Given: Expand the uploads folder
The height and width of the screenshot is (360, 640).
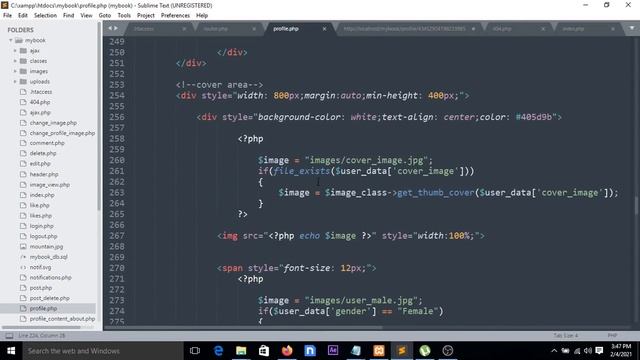Looking at the screenshot, I should click(x=15, y=82).
